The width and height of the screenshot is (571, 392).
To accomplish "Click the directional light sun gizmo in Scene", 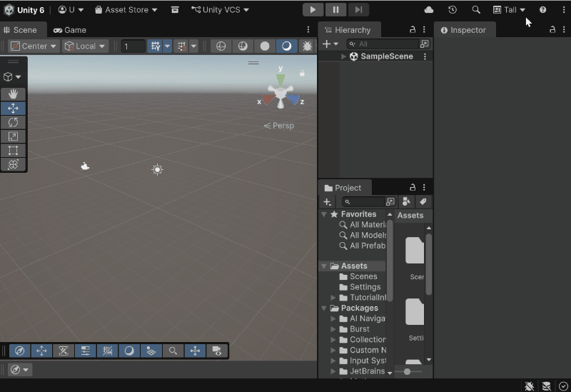I will [157, 169].
